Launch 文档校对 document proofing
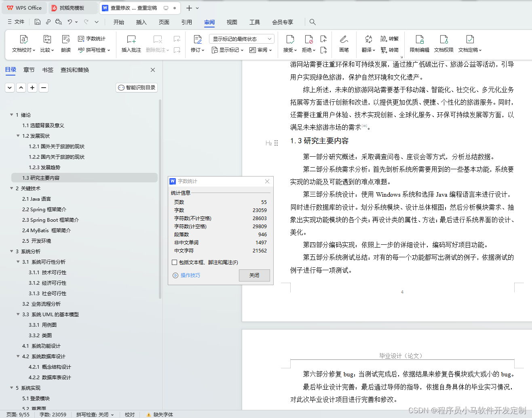 point(23,44)
